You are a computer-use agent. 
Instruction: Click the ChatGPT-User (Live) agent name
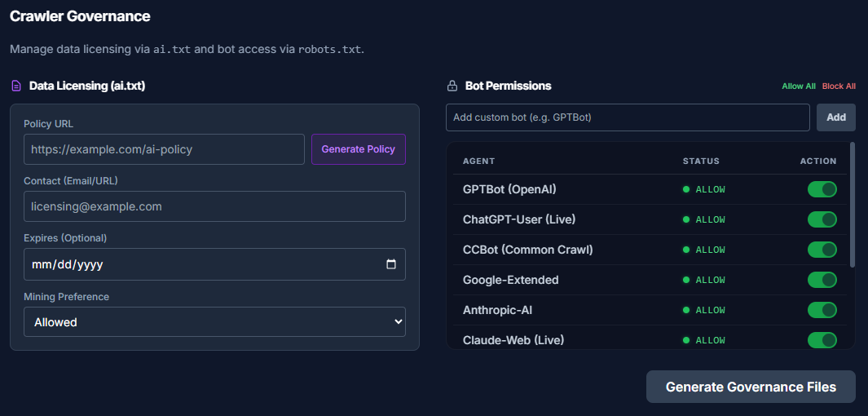tap(519, 219)
